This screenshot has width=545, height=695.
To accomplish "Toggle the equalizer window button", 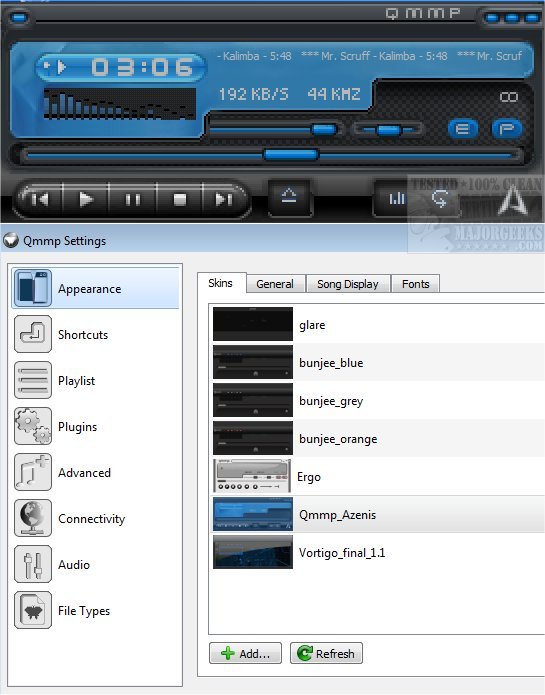I will [x=463, y=129].
